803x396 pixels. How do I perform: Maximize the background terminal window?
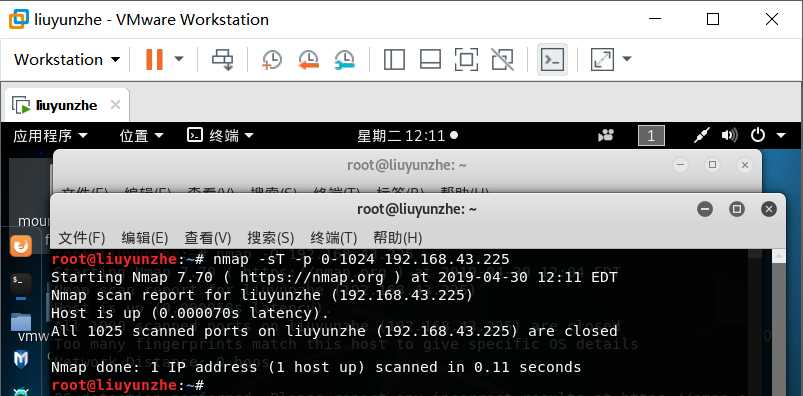tap(712, 165)
